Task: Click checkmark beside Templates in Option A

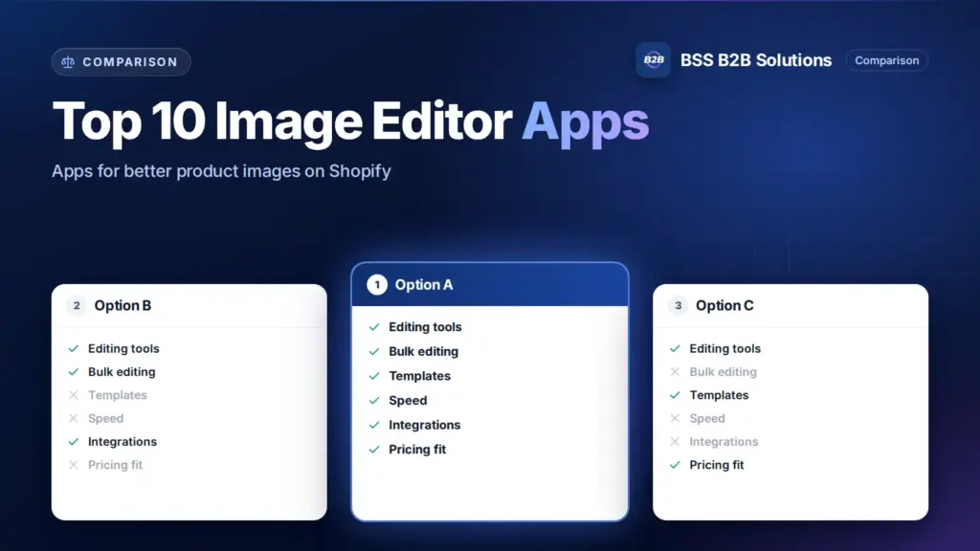Action: [x=374, y=376]
